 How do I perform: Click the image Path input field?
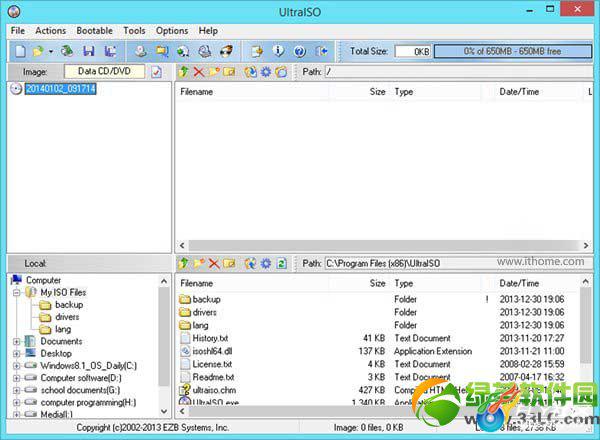458,72
